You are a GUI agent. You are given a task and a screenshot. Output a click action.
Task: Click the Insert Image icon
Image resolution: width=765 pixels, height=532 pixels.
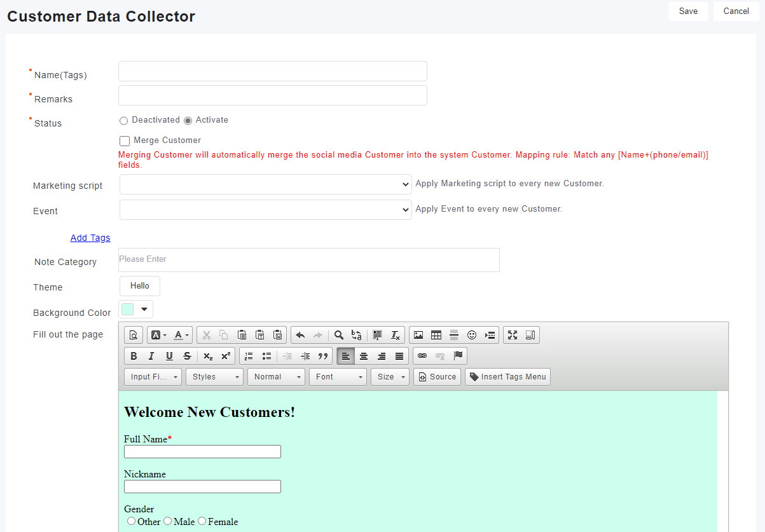[418, 335]
